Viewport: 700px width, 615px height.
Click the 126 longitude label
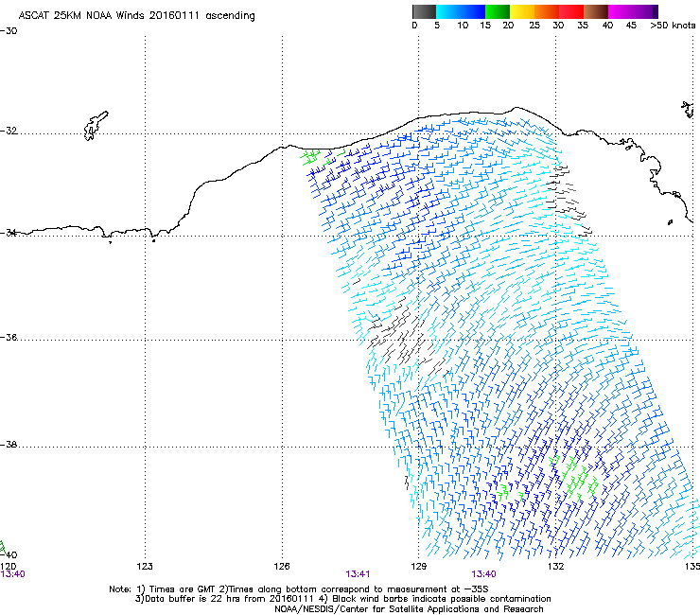[x=282, y=567]
